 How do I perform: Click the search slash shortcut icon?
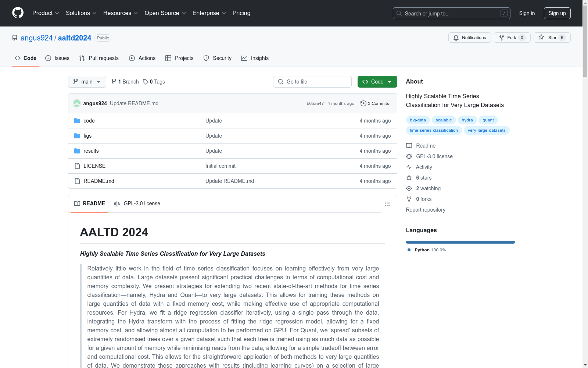click(x=504, y=13)
